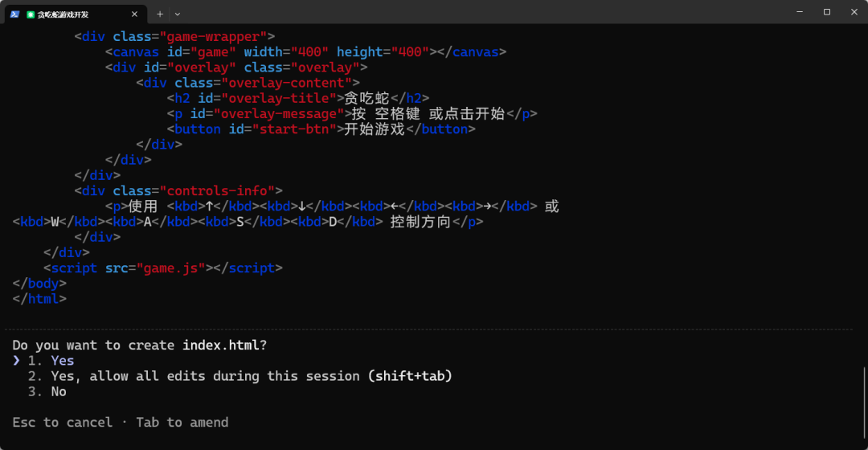This screenshot has width=868, height=450.
Task: Click the "game.js" script source text
Action: [170, 268]
